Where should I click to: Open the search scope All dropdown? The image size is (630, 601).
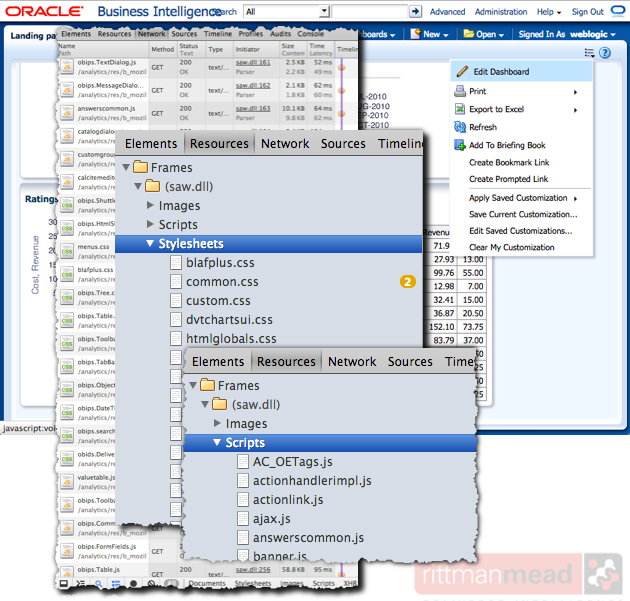285,12
